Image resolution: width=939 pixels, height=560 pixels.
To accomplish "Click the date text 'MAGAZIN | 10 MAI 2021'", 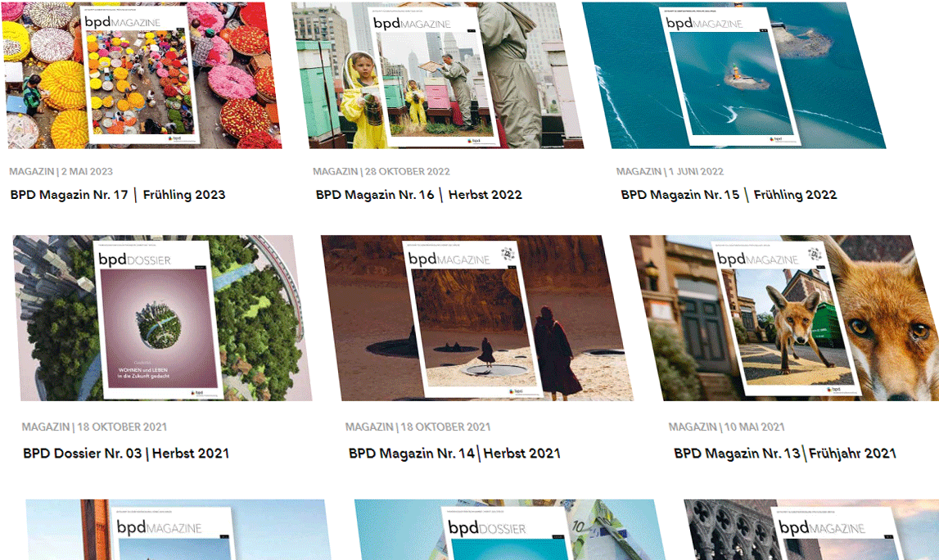I will click(x=726, y=427).
